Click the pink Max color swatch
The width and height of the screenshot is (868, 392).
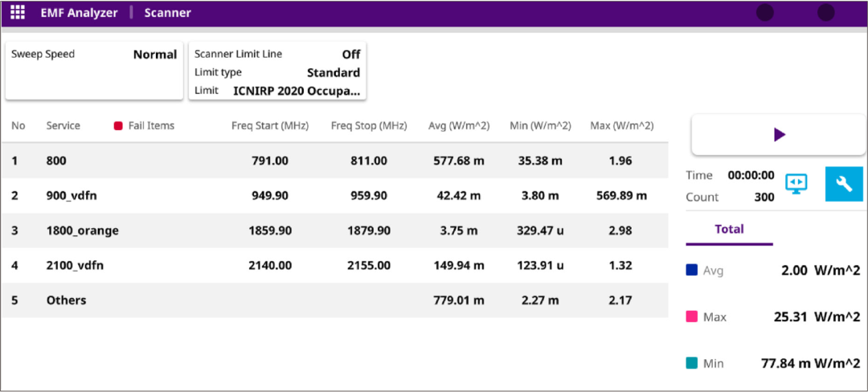tap(692, 317)
